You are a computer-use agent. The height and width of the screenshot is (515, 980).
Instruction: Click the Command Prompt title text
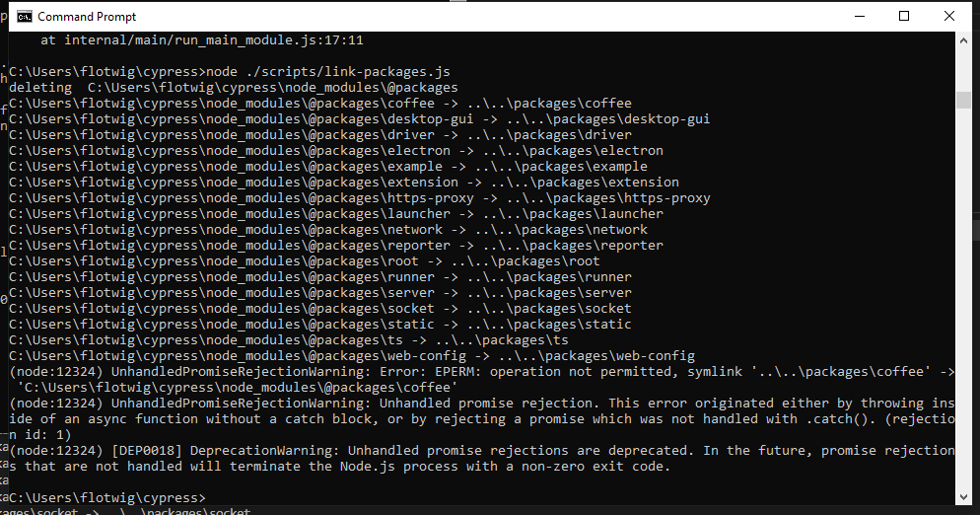(87, 16)
